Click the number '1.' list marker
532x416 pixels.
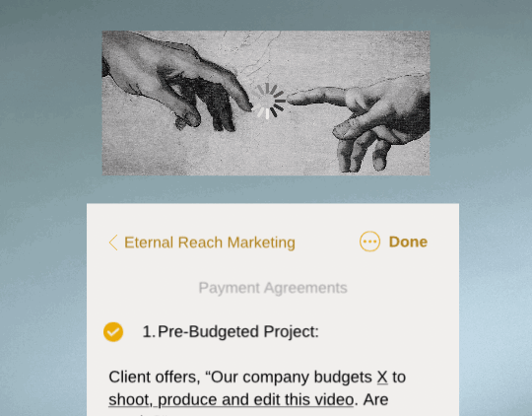(149, 332)
